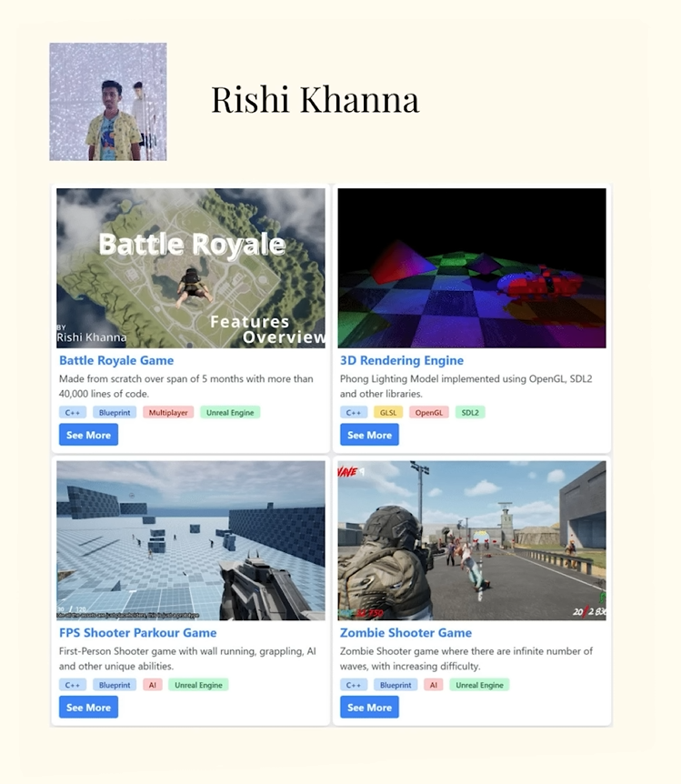Open the FPS Shooter Parkour preview image
Image resolution: width=681 pixels, height=784 pixels.
click(x=191, y=540)
